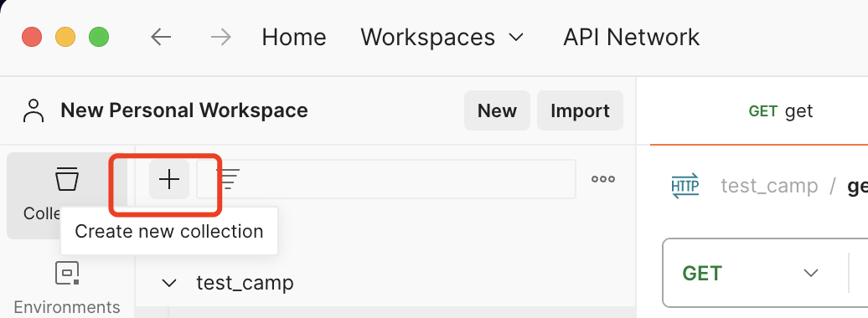This screenshot has height=318, width=868.
Task: Switch to the GET get tab
Action: 781,111
